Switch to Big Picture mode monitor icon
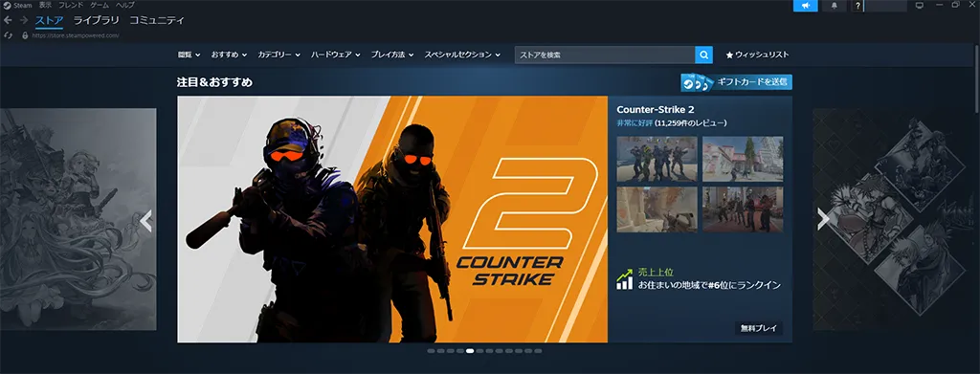The width and height of the screenshot is (980, 374). point(919,6)
